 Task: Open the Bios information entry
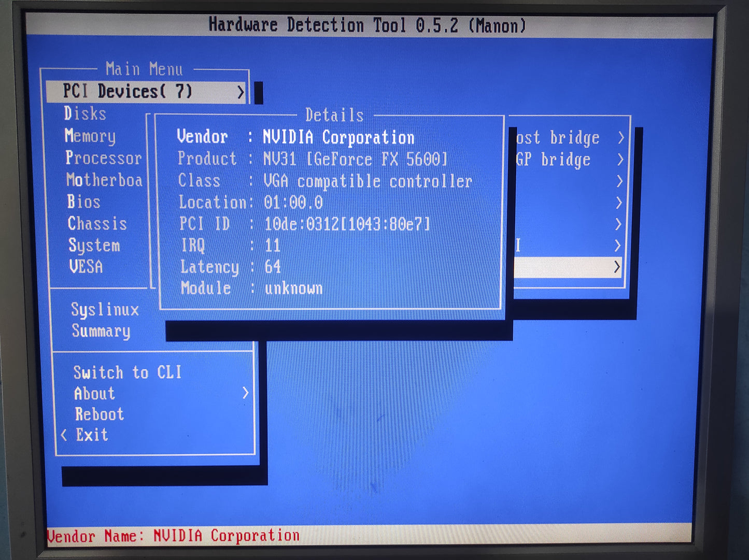pyautogui.click(x=83, y=202)
